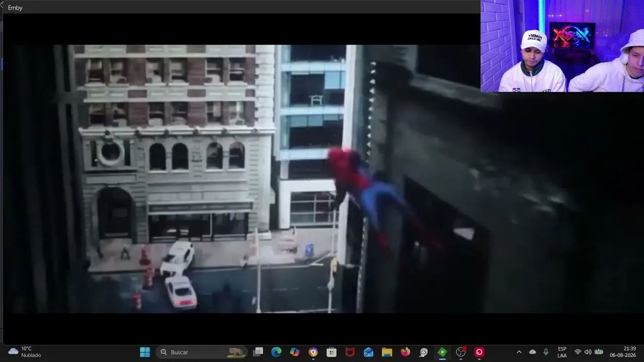Launch Firefox from the taskbar
This screenshot has width=644, height=362.
coord(406,352)
